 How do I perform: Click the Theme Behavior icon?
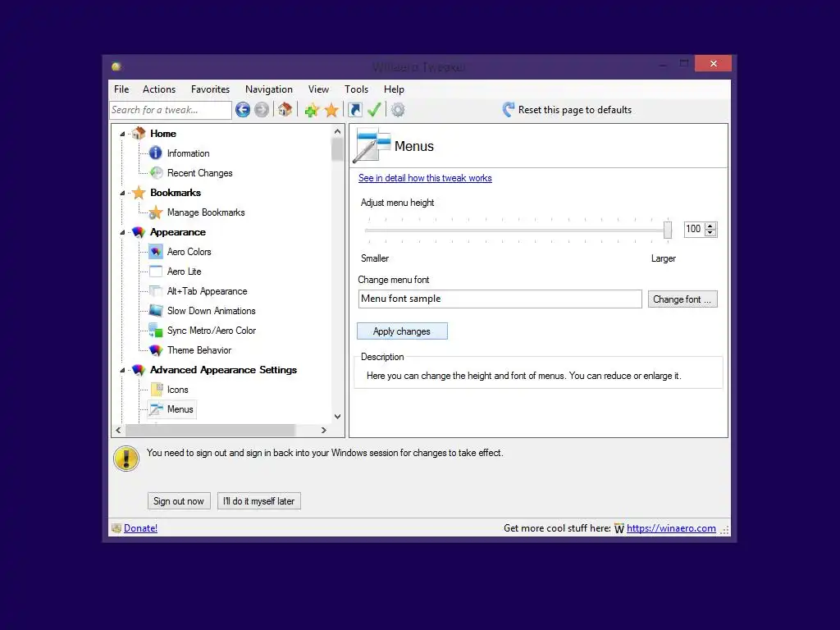click(x=156, y=349)
